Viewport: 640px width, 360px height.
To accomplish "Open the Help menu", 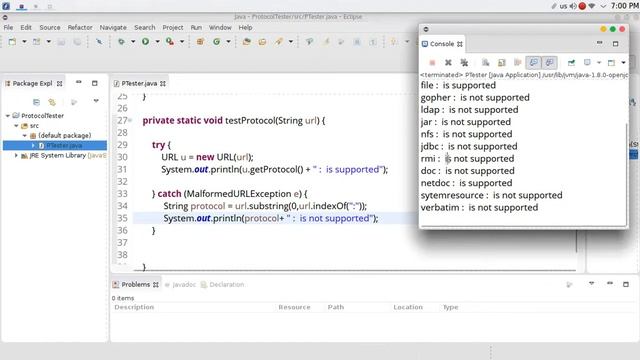I will point(245,27).
